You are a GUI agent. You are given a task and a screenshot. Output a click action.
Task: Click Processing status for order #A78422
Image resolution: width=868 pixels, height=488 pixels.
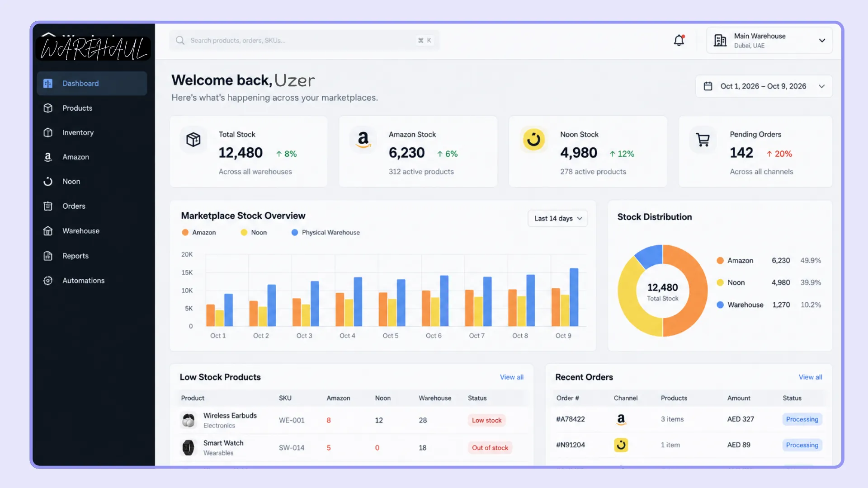[802, 419]
